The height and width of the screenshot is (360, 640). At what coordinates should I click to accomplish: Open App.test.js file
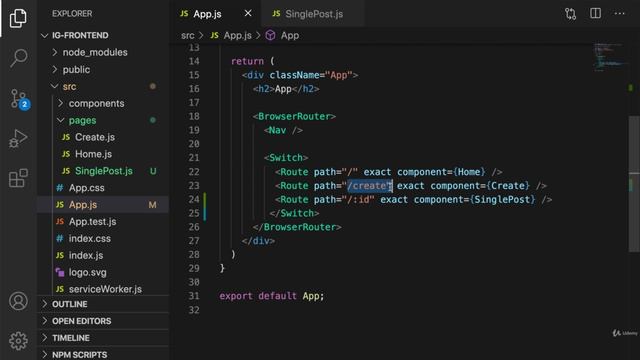(93, 222)
